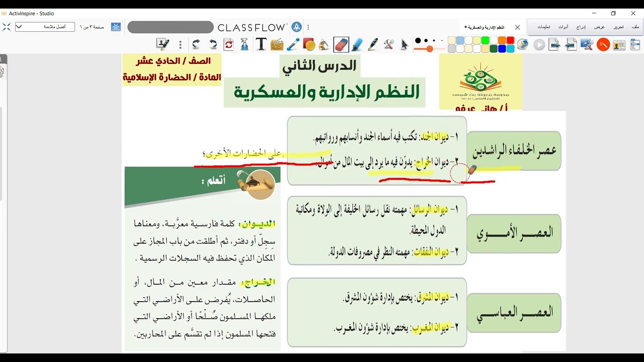The image size is (644, 362).
Task: Click the Redo arrow
Action: click(x=196, y=45)
